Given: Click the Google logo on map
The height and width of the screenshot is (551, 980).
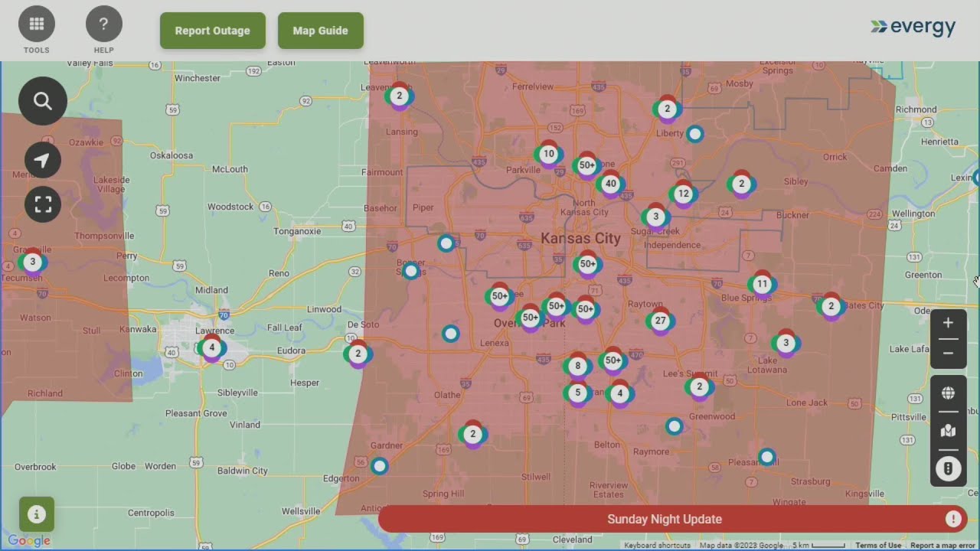Looking at the screenshot, I should click(x=29, y=541).
